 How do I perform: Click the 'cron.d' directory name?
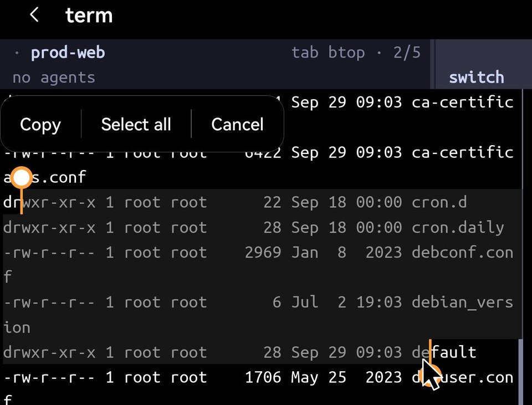[439, 202]
